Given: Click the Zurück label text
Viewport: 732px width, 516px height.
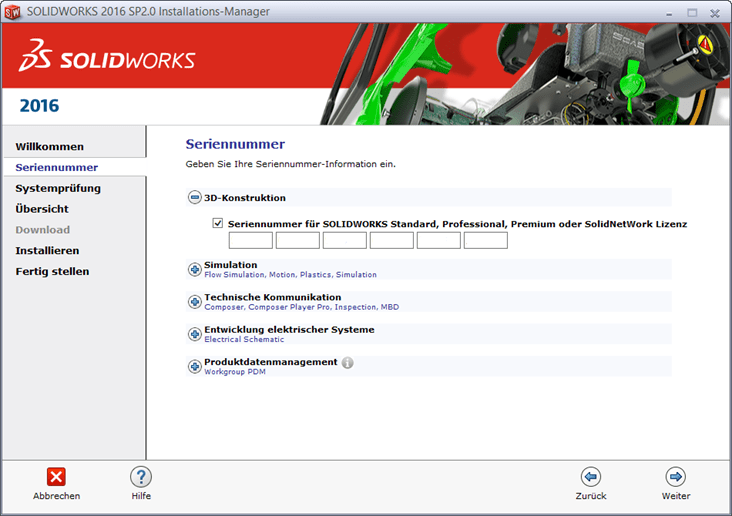Looking at the screenshot, I should point(591,496).
